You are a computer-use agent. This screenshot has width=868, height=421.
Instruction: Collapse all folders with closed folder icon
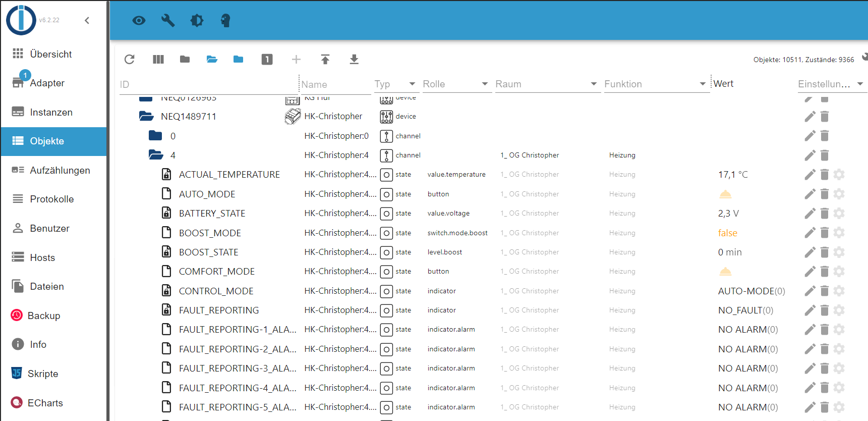(x=185, y=60)
